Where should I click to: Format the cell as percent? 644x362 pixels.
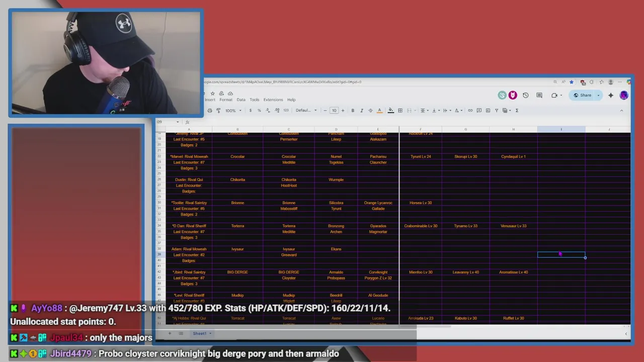point(259,111)
